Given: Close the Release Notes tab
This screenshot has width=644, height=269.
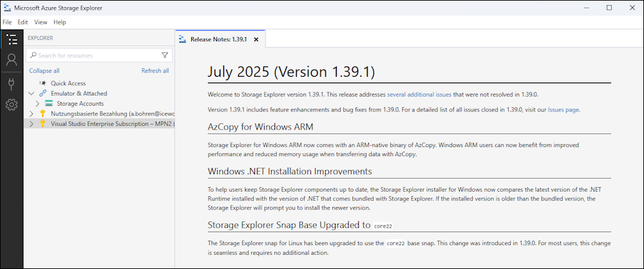Looking at the screenshot, I should click(x=256, y=39).
